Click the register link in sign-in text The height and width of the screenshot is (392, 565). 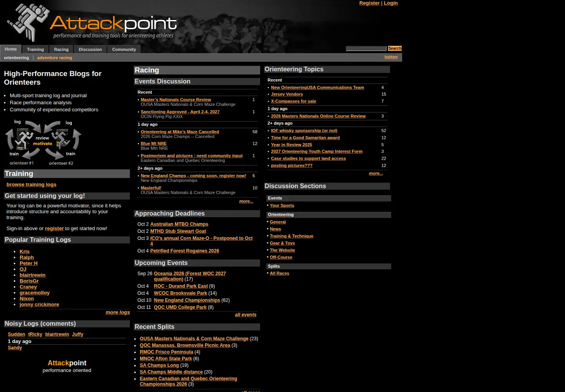pyautogui.click(x=54, y=229)
